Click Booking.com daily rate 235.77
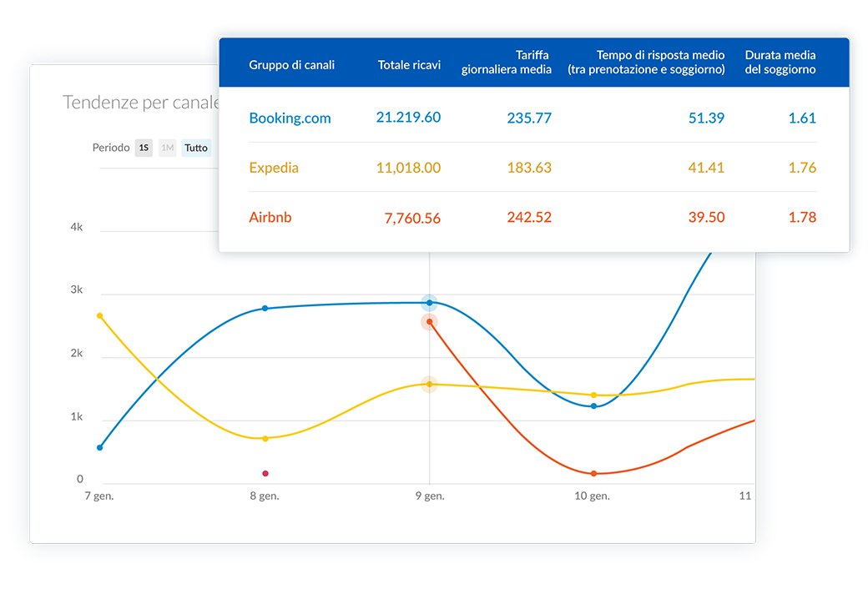 point(529,118)
